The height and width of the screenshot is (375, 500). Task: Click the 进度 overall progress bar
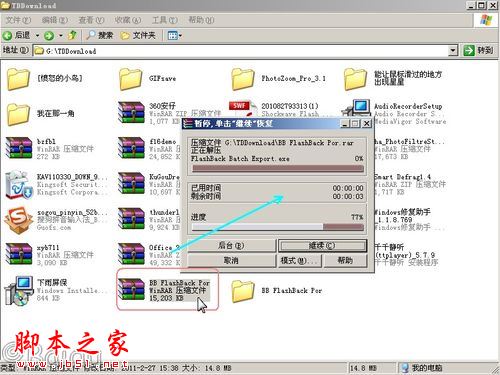pyautogui.click(x=277, y=227)
